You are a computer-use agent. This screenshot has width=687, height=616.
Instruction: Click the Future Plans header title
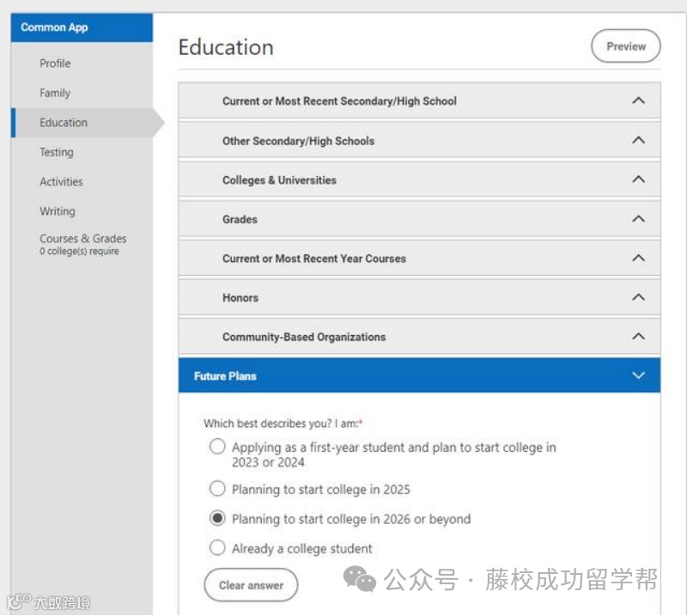tap(225, 376)
